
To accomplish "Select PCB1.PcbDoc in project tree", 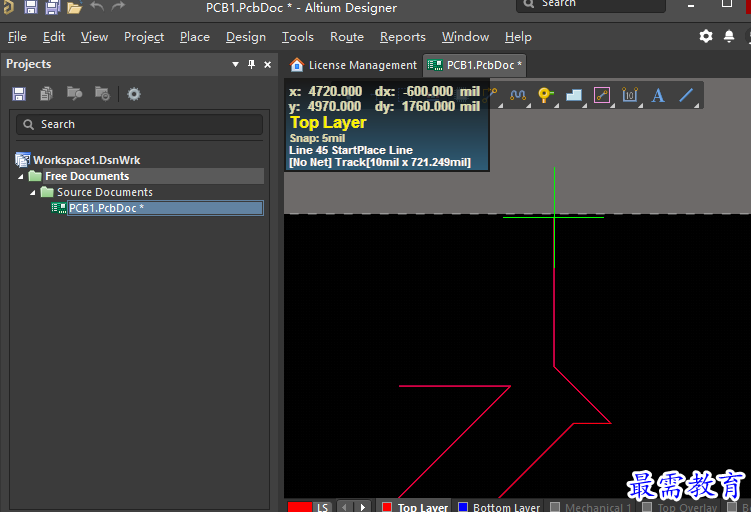I will pos(165,208).
